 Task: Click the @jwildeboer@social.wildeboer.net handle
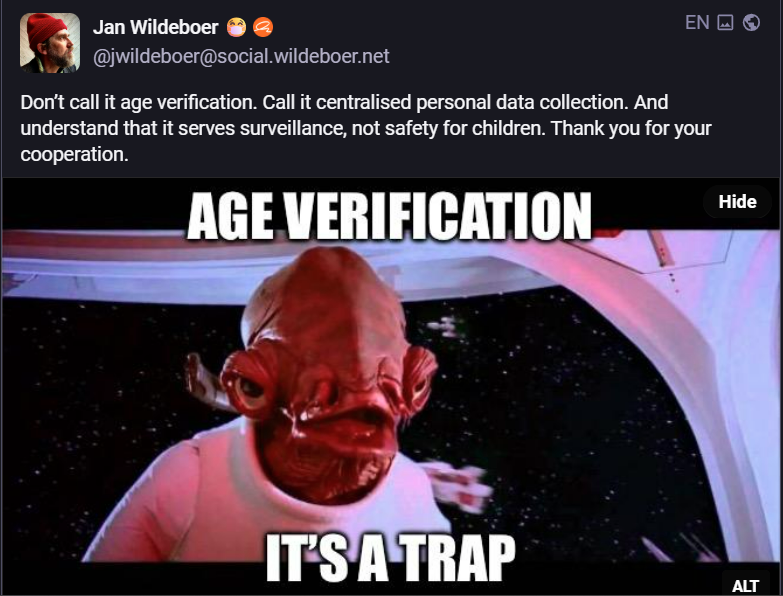[241, 56]
